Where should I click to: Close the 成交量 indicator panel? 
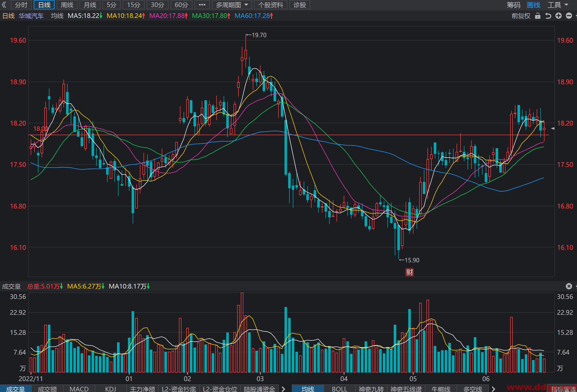(x=569, y=286)
